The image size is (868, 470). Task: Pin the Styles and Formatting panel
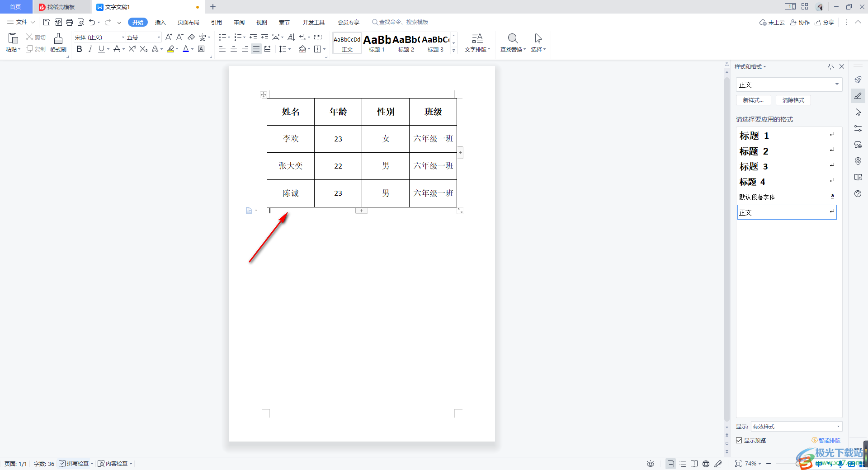pyautogui.click(x=830, y=66)
